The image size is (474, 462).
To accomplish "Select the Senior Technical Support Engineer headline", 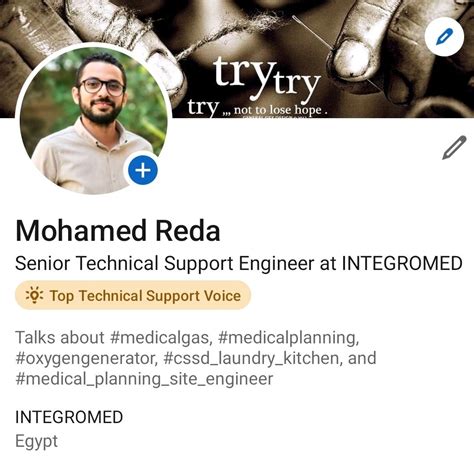I will (x=239, y=263).
